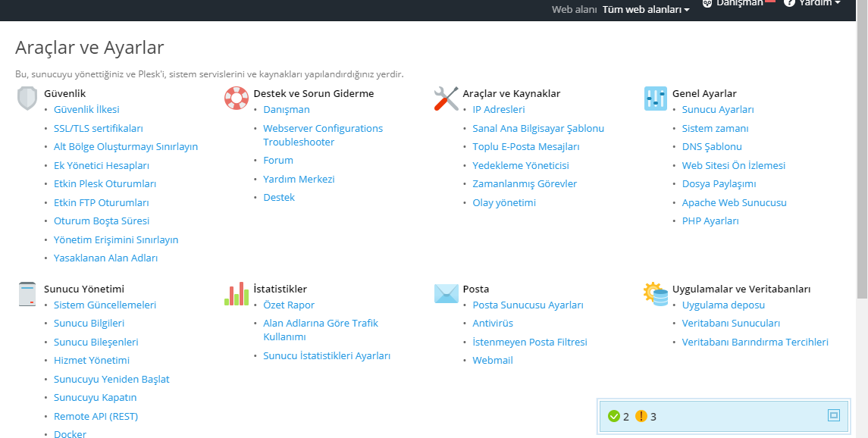Open Dosya Paylaşımı
This screenshot has height=438, width=868.
[719, 183]
